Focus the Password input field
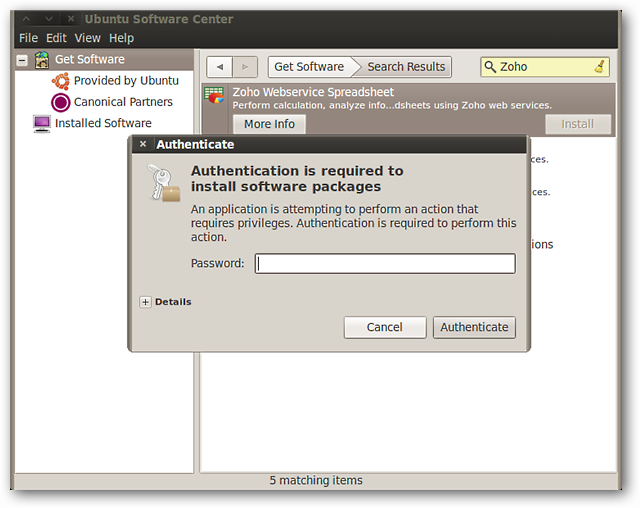Screen dimensions: 640x508 coord(385,264)
